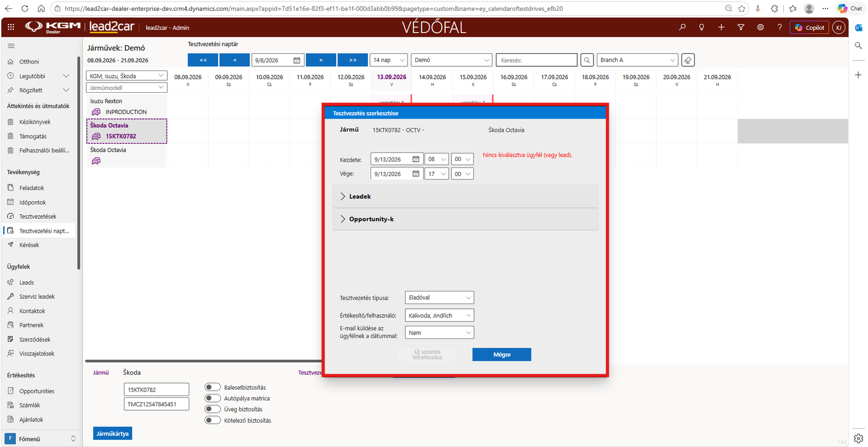The image size is (868, 447).
Task: Open the Dynamics app launcher grid
Action: [x=11, y=27]
